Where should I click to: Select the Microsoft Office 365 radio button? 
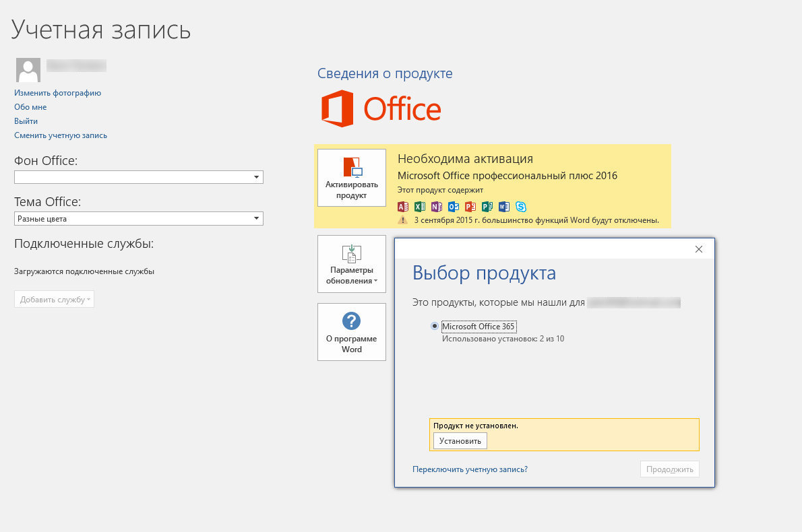(x=434, y=326)
